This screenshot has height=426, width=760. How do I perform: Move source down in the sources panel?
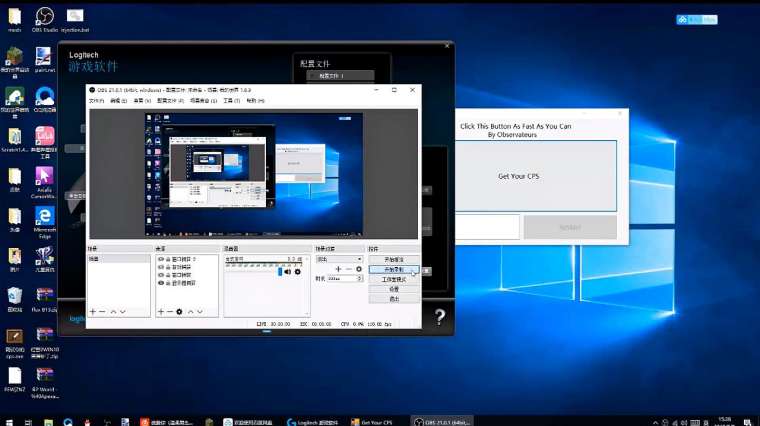pos(200,312)
